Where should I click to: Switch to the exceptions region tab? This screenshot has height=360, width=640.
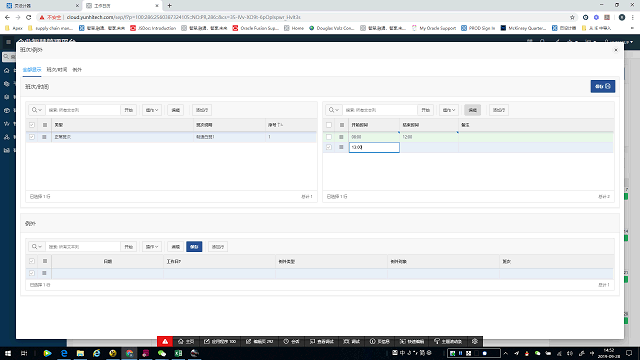[x=77, y=70]
